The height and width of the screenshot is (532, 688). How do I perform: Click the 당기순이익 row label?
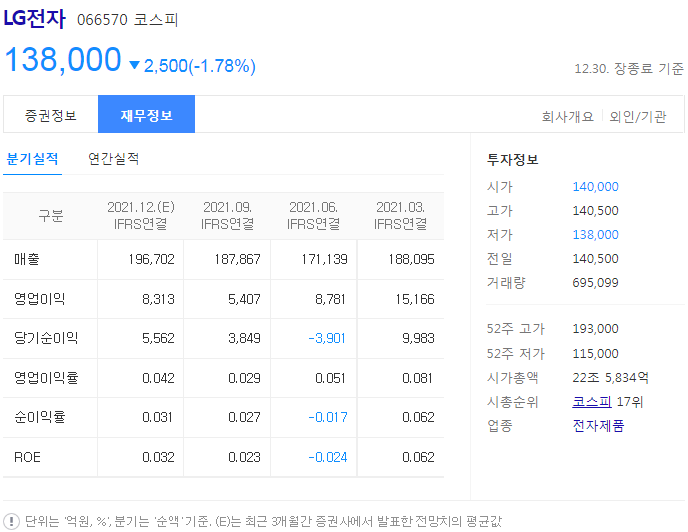pos(46,338)
